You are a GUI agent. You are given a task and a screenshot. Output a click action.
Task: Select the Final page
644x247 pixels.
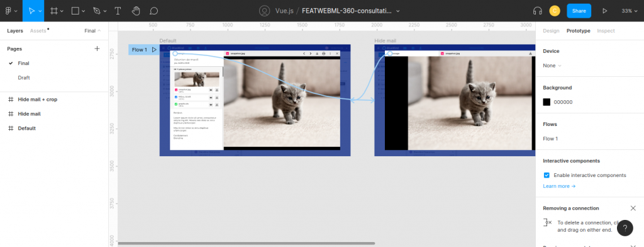pos(23,63)
